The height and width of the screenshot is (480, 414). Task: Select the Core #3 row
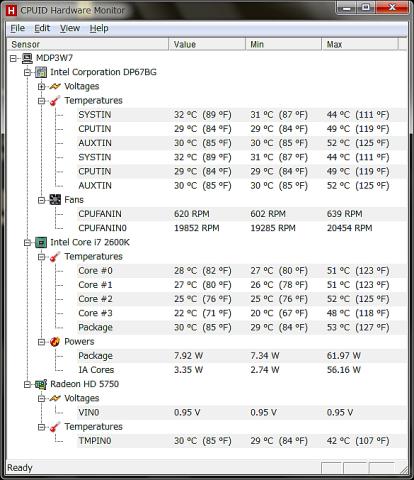coord(241,313)
